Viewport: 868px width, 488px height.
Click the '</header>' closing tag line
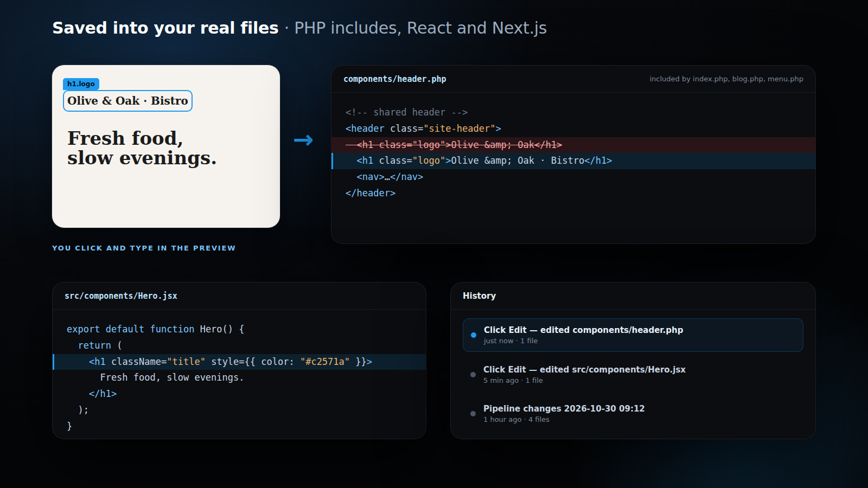(x=371, y=193)
